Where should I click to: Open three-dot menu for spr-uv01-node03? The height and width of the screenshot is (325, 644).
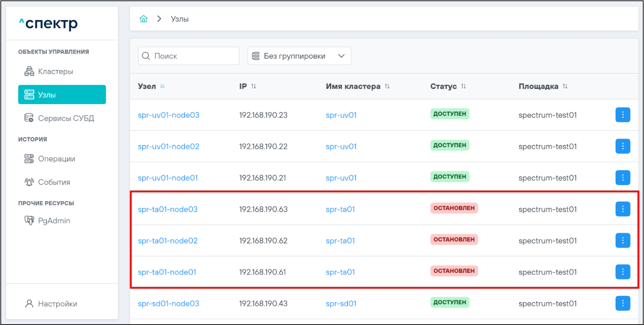tap(622, 115)
